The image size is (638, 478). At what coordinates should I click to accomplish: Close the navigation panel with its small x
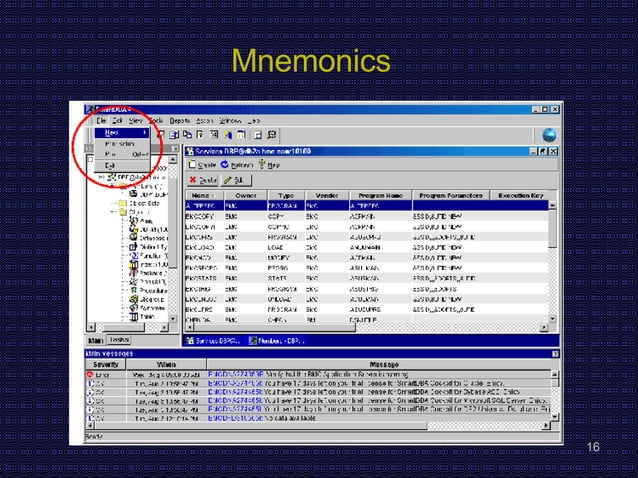175,148
